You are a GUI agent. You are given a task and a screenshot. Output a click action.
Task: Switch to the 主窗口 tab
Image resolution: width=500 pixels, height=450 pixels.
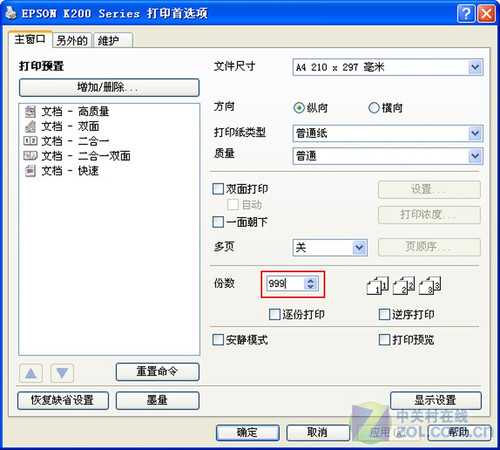pos(30,39)
